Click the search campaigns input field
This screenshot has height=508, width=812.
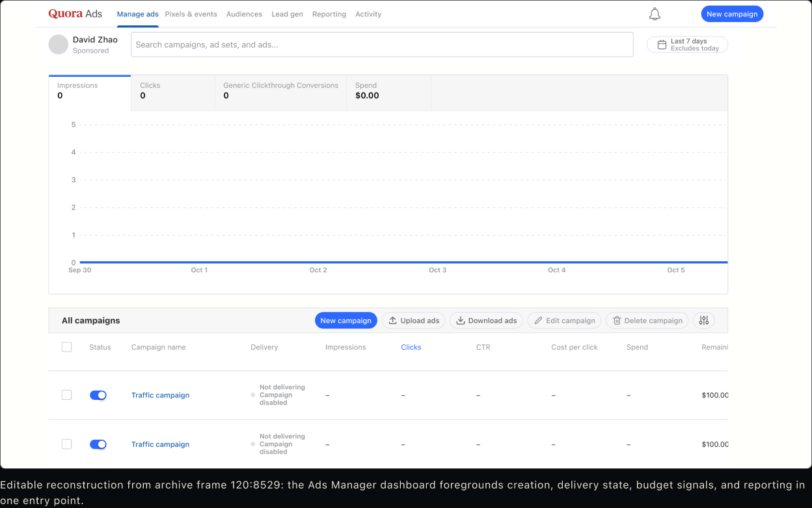point(382,45)
